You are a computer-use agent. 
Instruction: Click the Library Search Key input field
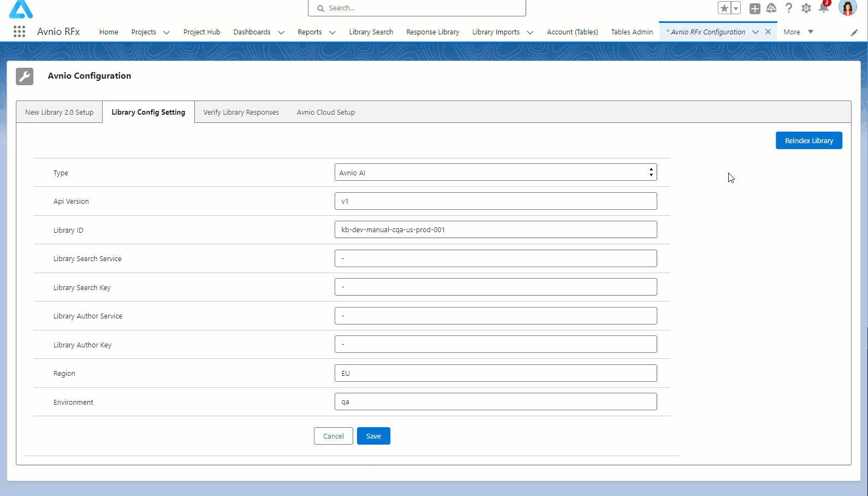tap(496, 287)
